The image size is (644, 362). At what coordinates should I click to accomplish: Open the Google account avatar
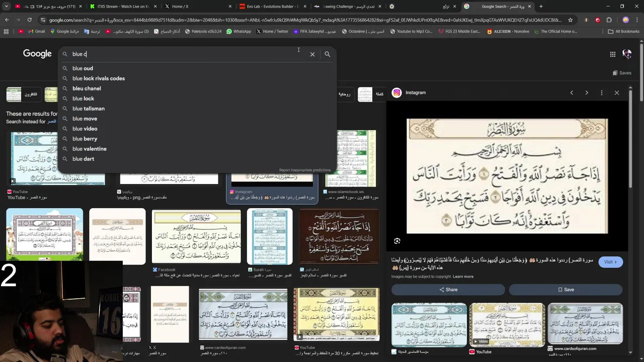[627, 54]
